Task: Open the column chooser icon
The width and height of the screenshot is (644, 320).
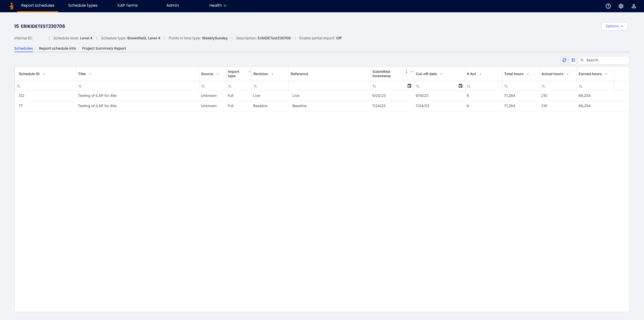Action: (573, 60)
